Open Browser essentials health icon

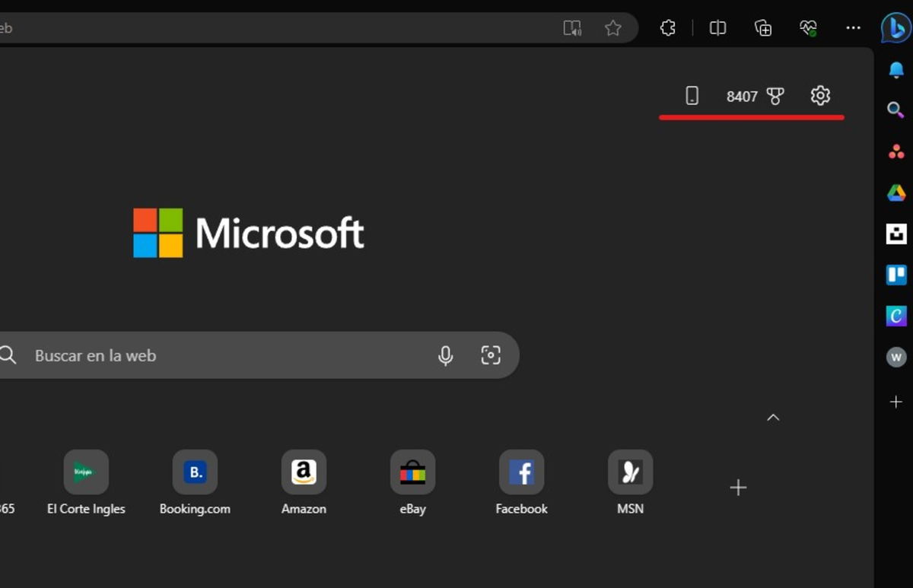click(808, 28)
